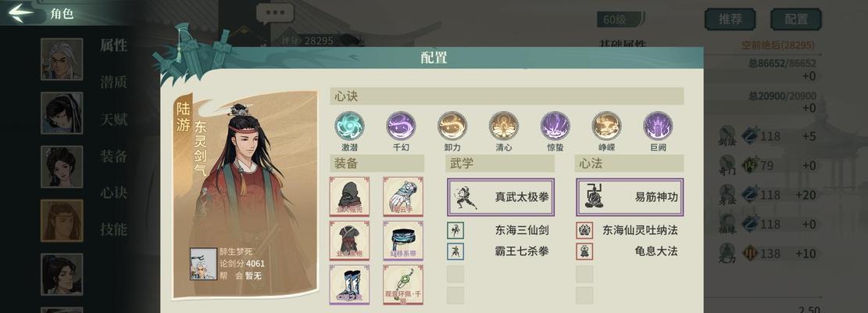Click the boots equipment slot
This screenshot has width=868, height=313.
click(x=349, y=284)
